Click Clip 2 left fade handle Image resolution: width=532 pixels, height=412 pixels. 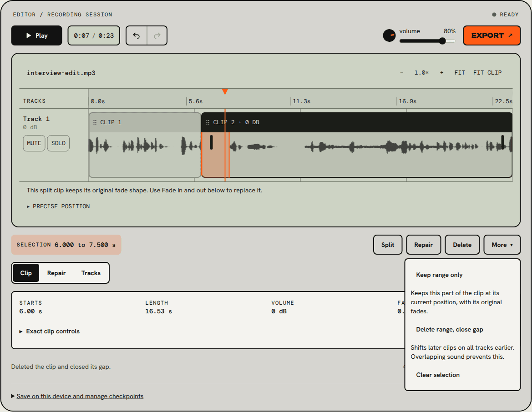coord(211,142)
